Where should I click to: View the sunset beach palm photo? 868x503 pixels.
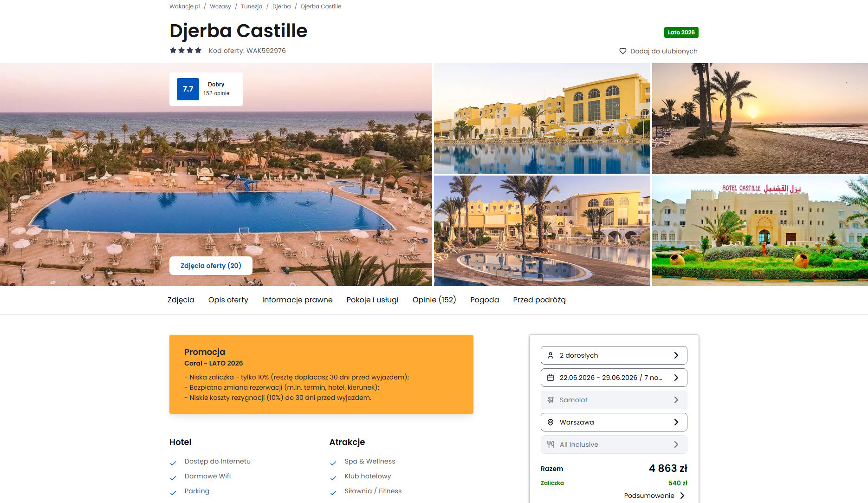[x=760, y=118]
